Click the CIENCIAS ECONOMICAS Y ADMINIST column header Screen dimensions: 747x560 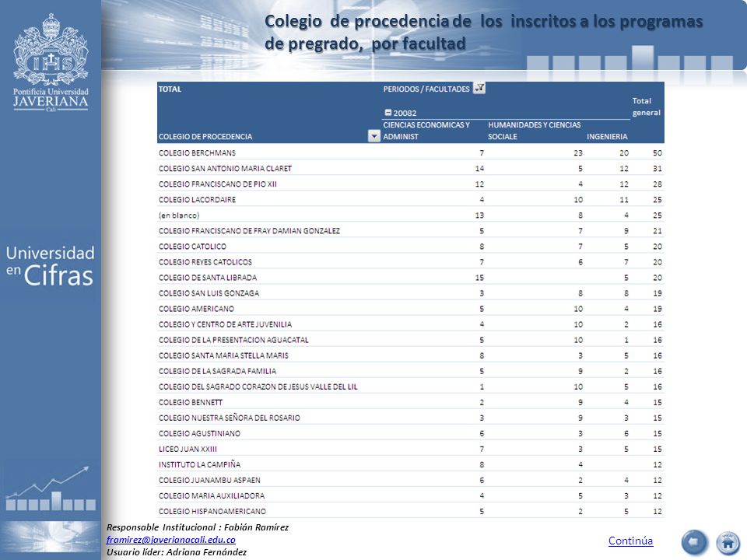[x=426, y=131]
